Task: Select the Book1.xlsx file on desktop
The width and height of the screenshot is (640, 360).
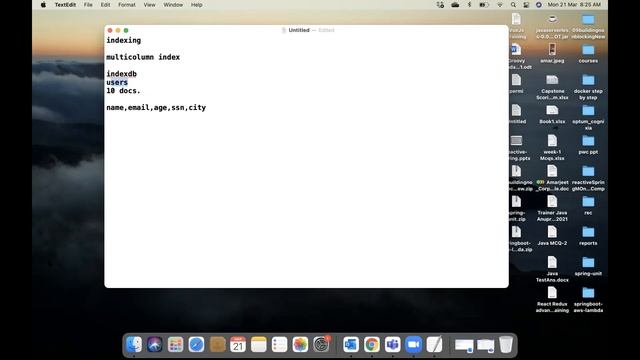Action: tap(552, 114)
